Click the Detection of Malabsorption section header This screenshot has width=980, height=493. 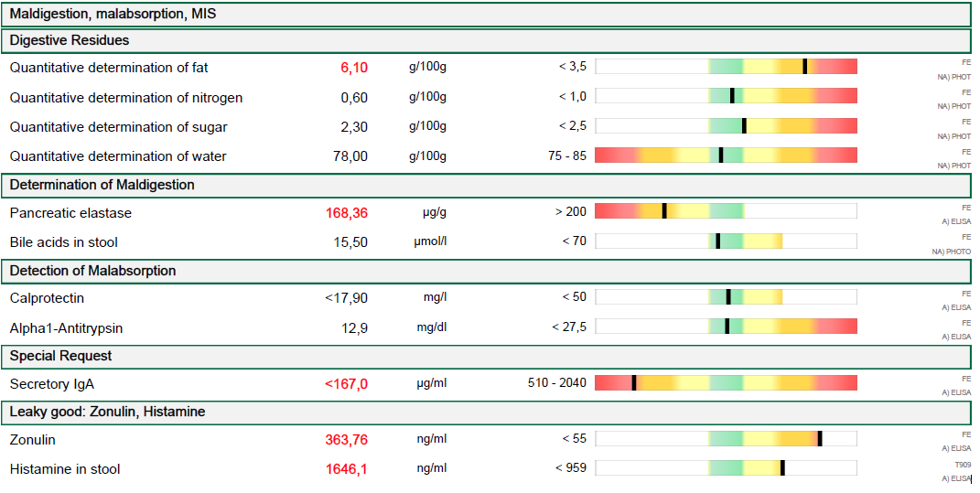point(92,271)
